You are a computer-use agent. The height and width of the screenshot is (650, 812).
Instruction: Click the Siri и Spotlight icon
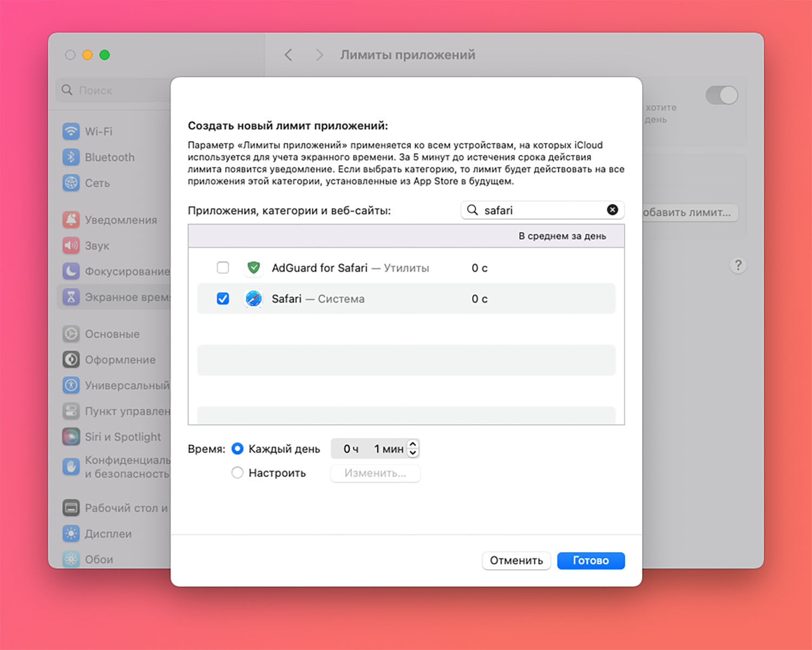pyautogui.click(x=71, y=436)
